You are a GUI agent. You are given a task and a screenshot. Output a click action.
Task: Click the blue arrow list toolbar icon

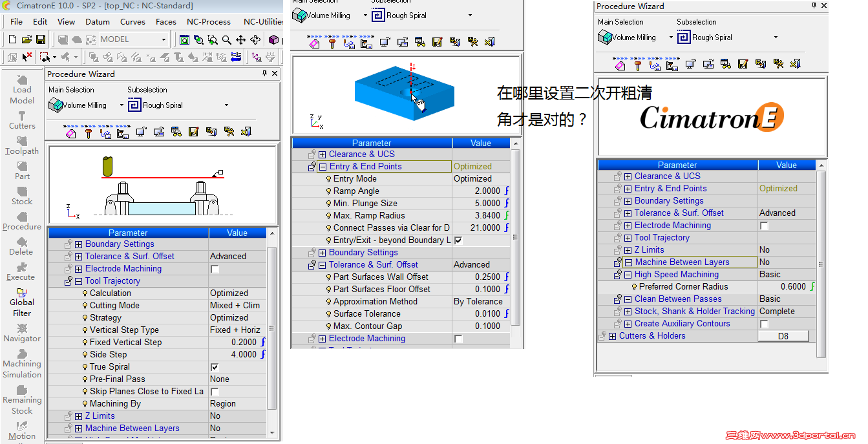[237, 57]
